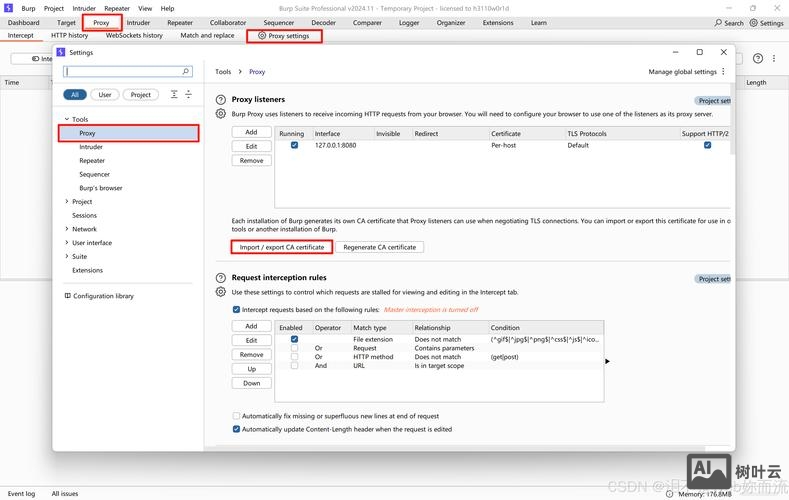Viewport: 789px width, 500px height.
Task: Collapse the Tools tree node
Action: pyautogui.click(x=66, y=119)
